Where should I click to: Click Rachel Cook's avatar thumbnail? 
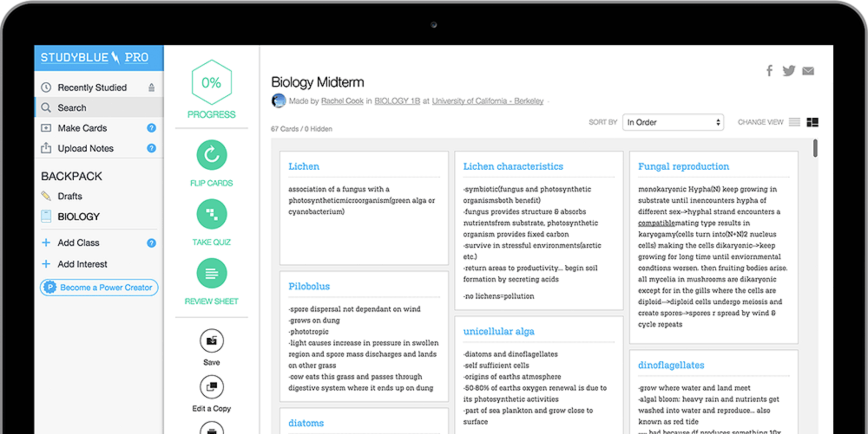pyautogui.click(x=278, y=100)
